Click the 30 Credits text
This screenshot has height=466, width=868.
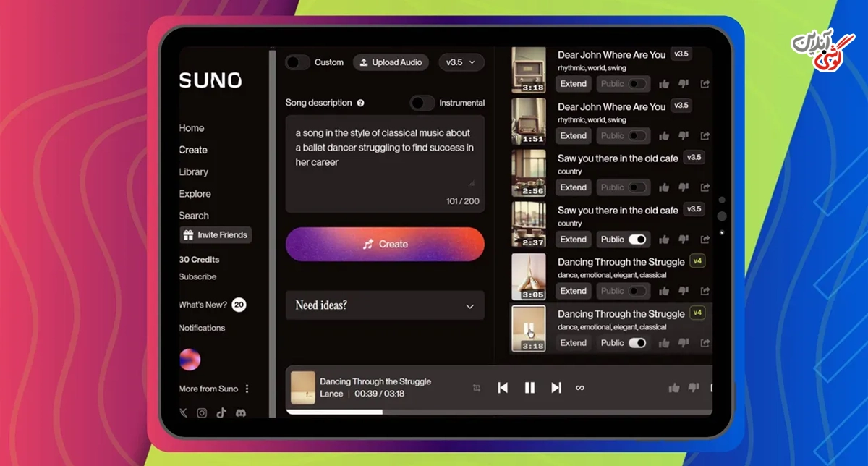coord(199,259)
